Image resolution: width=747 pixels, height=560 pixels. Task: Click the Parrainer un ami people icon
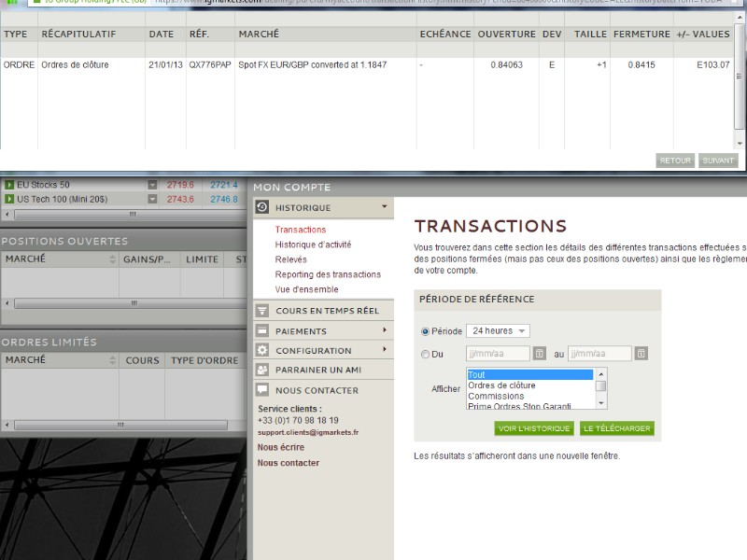262,370
